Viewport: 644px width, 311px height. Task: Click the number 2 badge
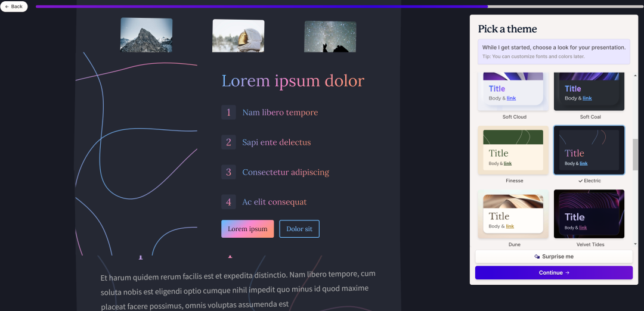click(229, 142)
